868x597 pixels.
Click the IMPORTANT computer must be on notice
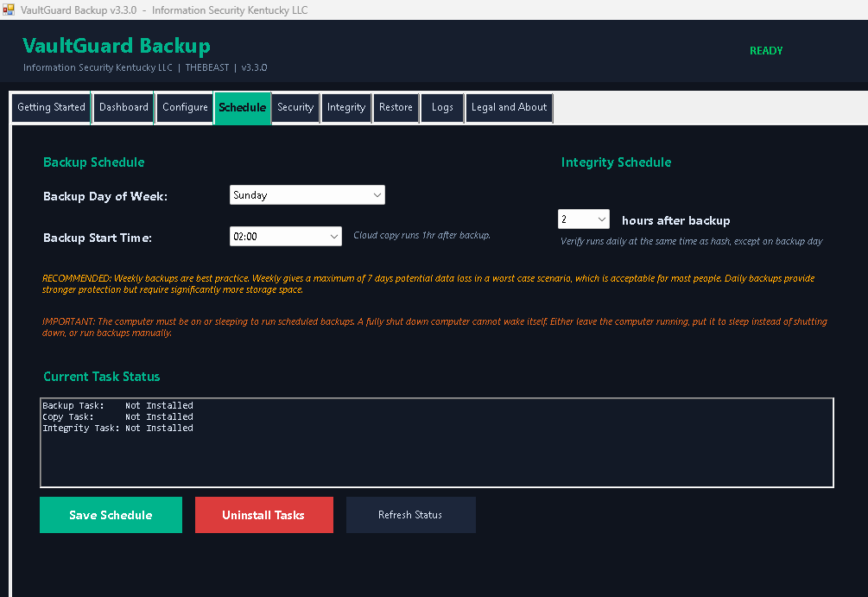tap(434, 327)
